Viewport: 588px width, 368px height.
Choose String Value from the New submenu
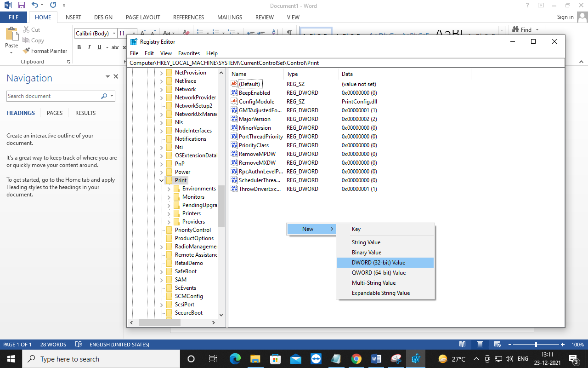point(385,242)
